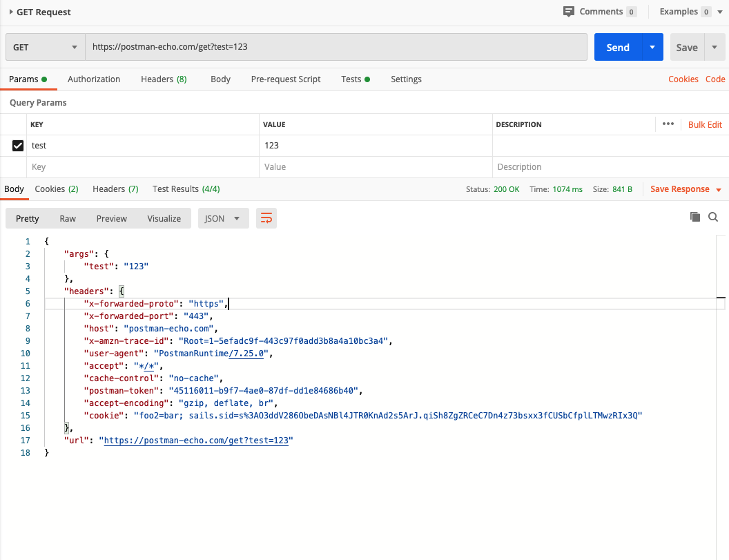Image resolution: width=729 pixels, height=560 pixels.
Task: Select the Preview view
Action: [112, 219]
